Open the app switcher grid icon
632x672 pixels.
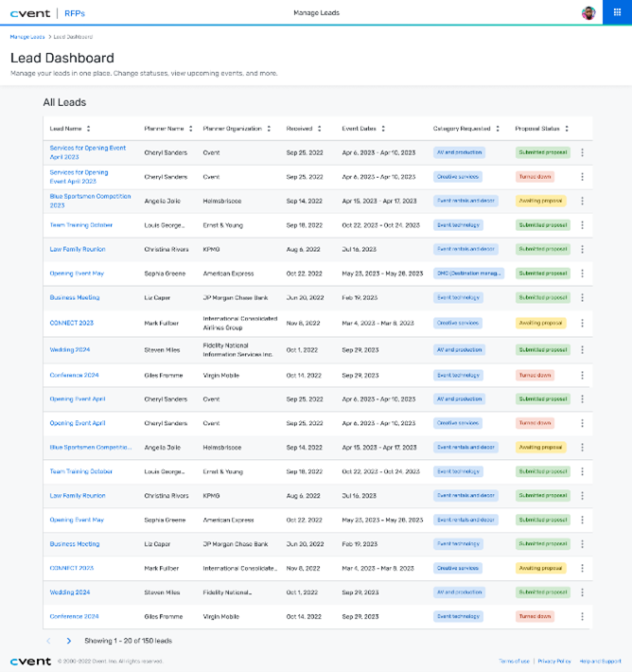coord(617,12)
